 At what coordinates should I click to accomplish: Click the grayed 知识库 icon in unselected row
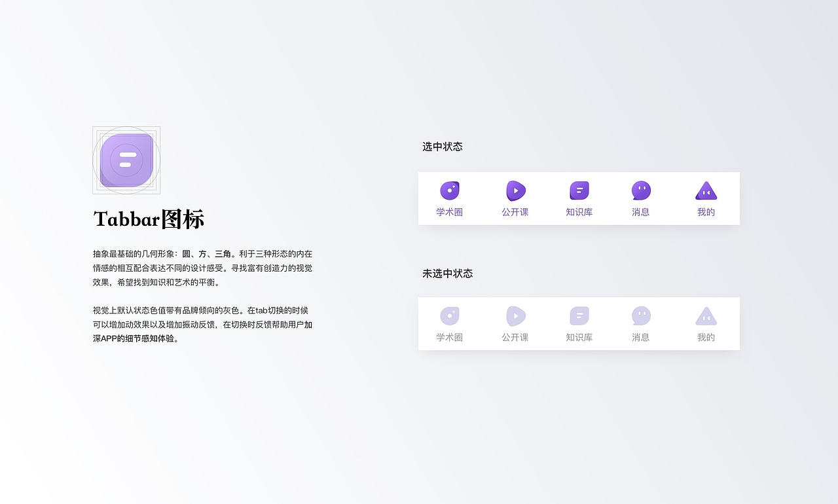click(579, 315)
